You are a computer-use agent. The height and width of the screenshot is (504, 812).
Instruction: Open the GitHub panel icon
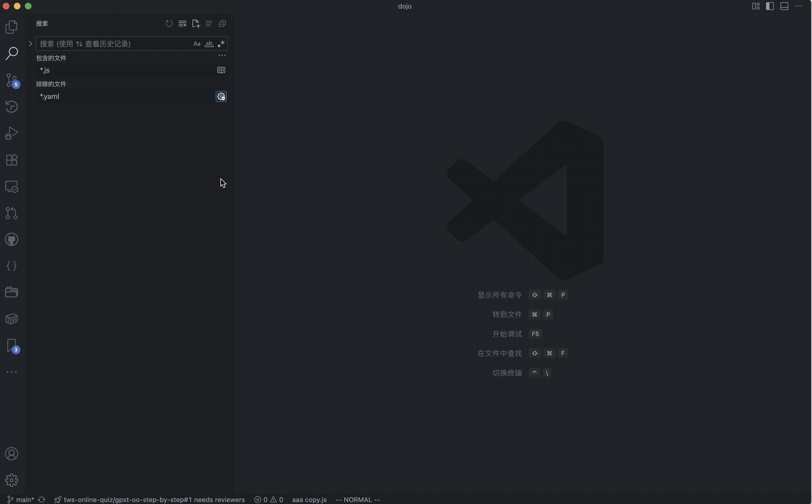12,239
